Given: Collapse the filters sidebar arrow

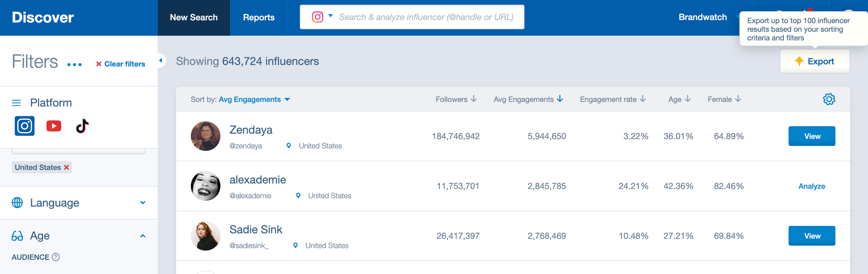Looking at the screenshot, I should 161,60.
